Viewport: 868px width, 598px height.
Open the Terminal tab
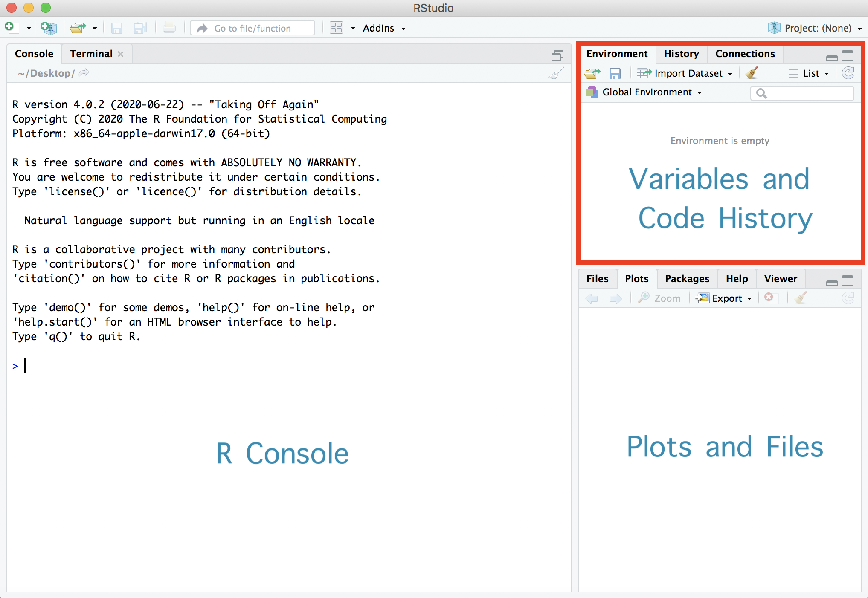(91, 54)
